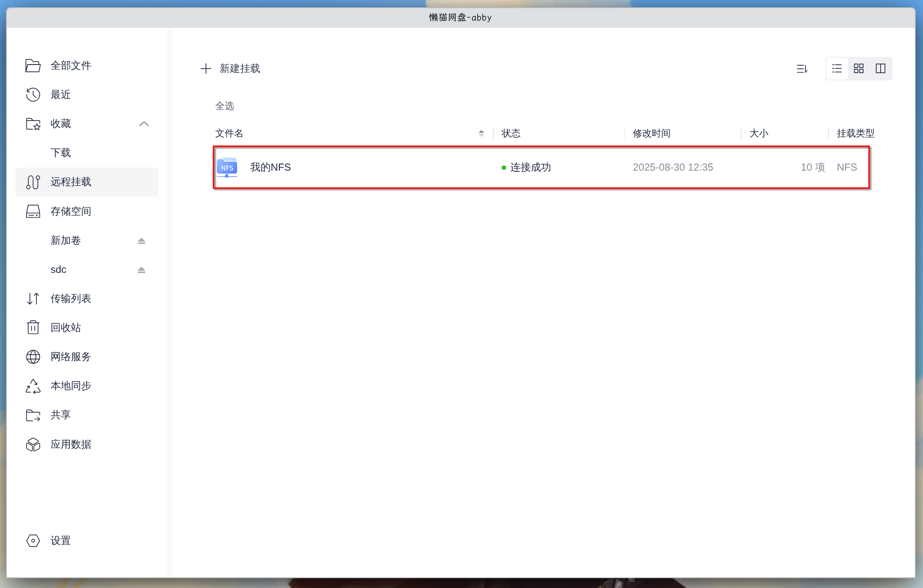Image resolution: width=923 pixels, height=588 pixels.
Task: Eject the 新加卷 volume
Action: click(142, 241)
